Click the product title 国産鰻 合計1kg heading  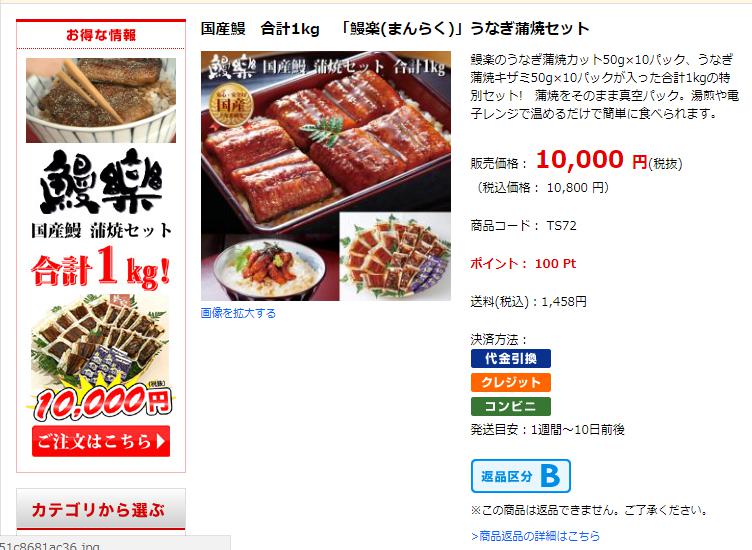[x=395, y=29]
